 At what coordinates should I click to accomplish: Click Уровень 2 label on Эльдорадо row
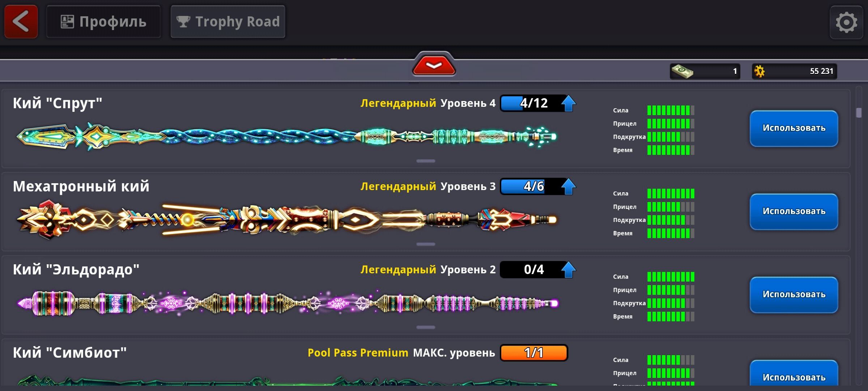(x=468, y=270)
